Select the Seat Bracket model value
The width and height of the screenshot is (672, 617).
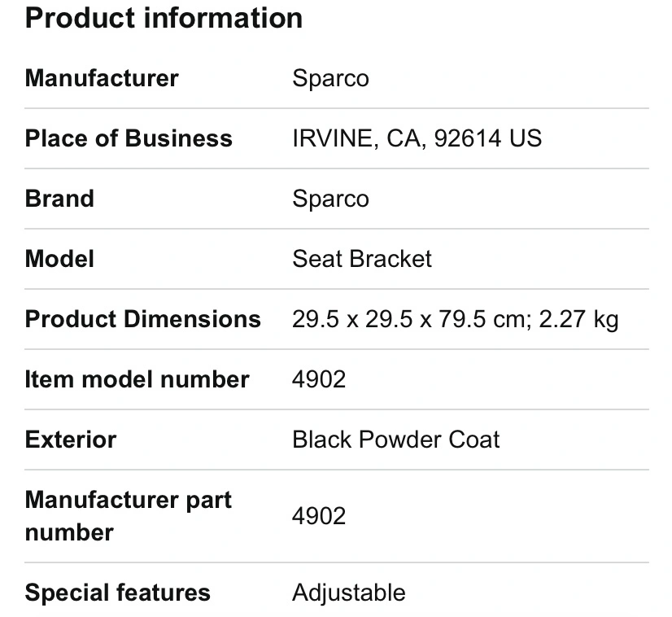point(362,259)
